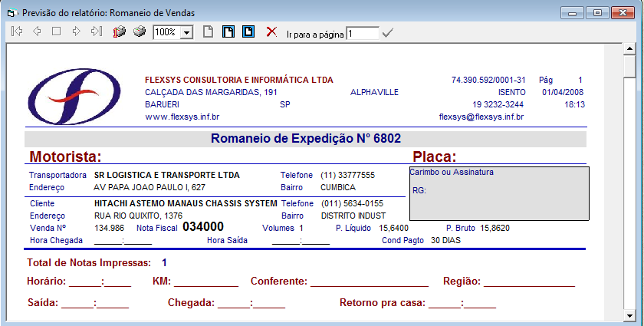Click the 'CUMBICA' bairro text
The height and width of the screenshot is (326, 644).
pos(338,187)
